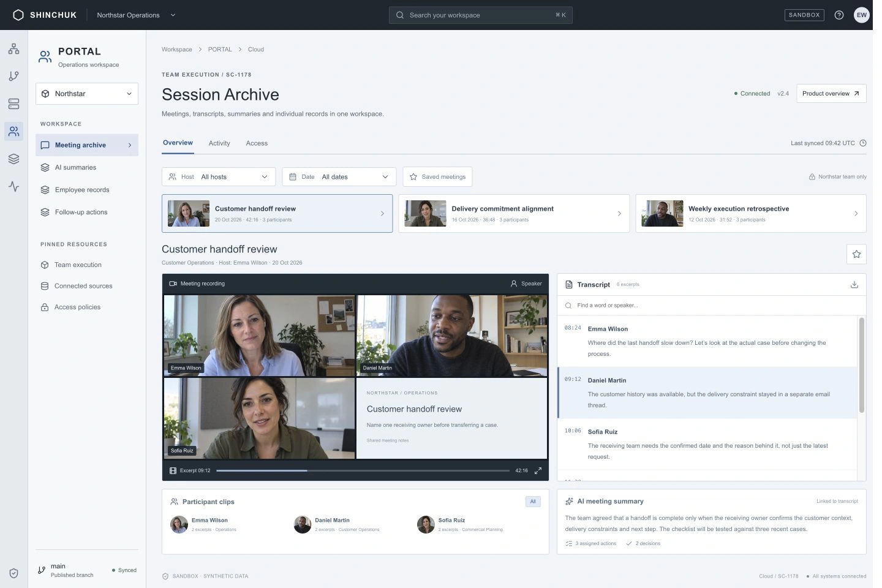882x588 pixels.
Task: Open the EW user avatar menu
Action: pyautogui.click(x=862, y=15)
